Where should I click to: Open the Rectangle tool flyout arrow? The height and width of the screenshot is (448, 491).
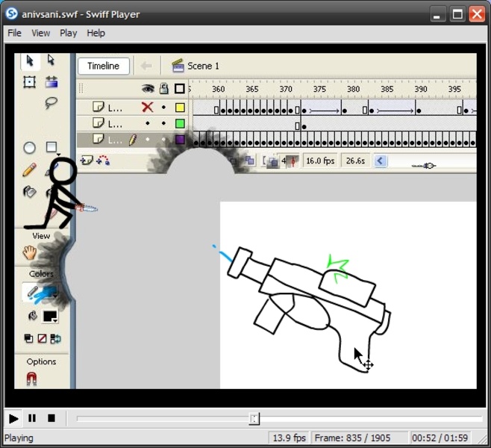pyautogui.click(x=57, y=153)
